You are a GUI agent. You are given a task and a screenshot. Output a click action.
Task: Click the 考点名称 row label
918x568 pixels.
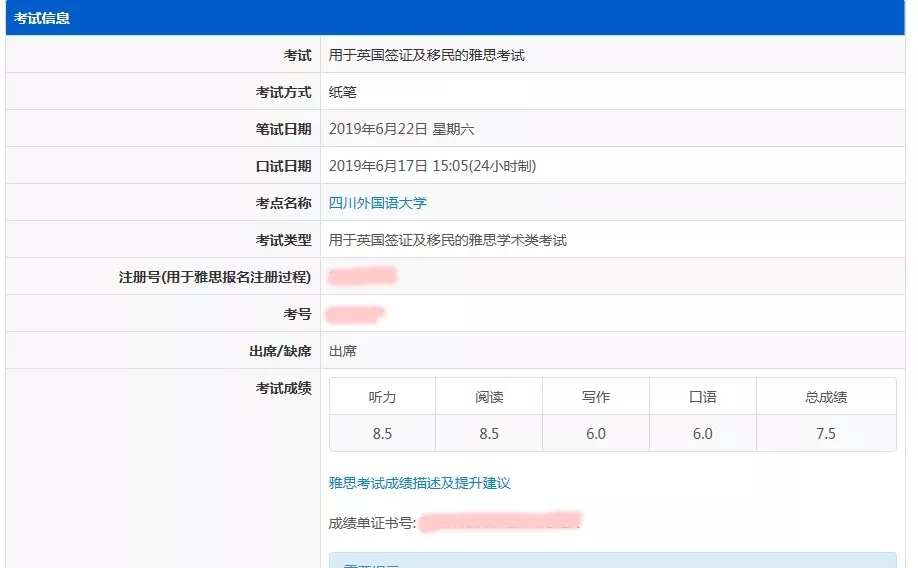pyautogui.click(x=283, y=203)
